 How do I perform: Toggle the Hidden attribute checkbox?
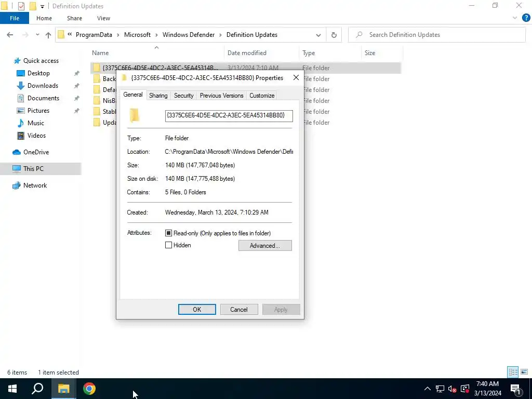(x=168, y=245)
